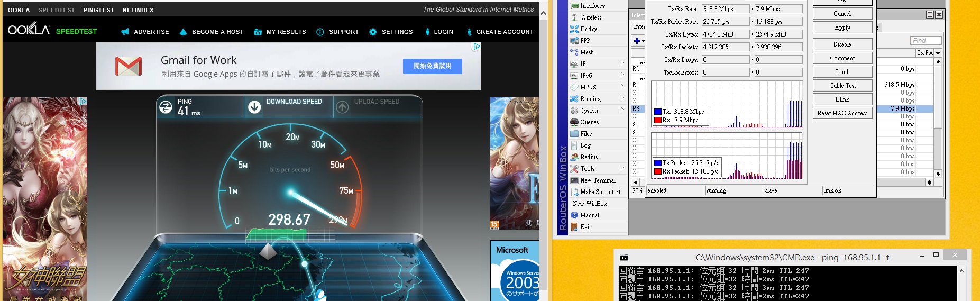The width and height of the screenshot is (980, 301).
Task: Expand the MPLS submenu arrow
Action: pos(622,87)
